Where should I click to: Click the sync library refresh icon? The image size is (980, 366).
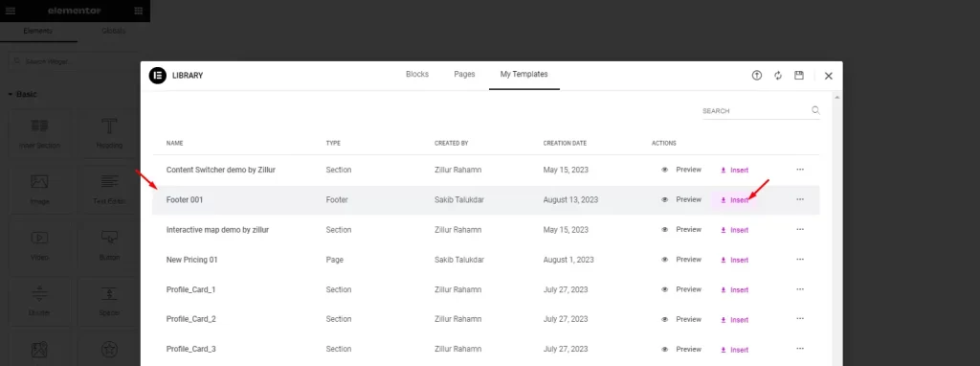pos(778,76)
